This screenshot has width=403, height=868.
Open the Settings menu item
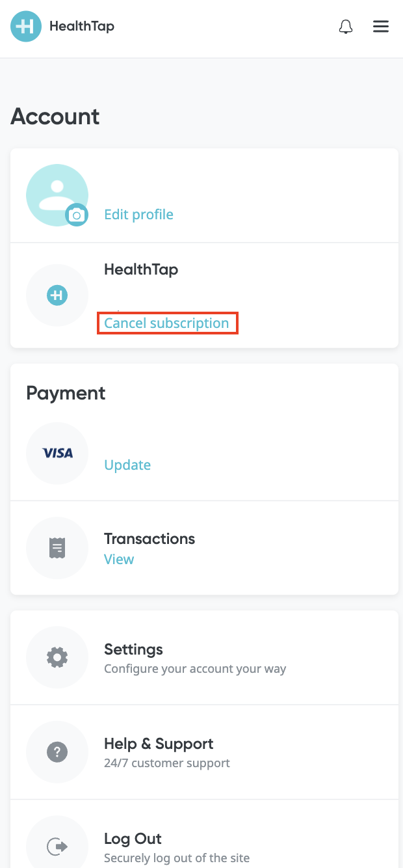pyautogui.click(x=204, y=658)
